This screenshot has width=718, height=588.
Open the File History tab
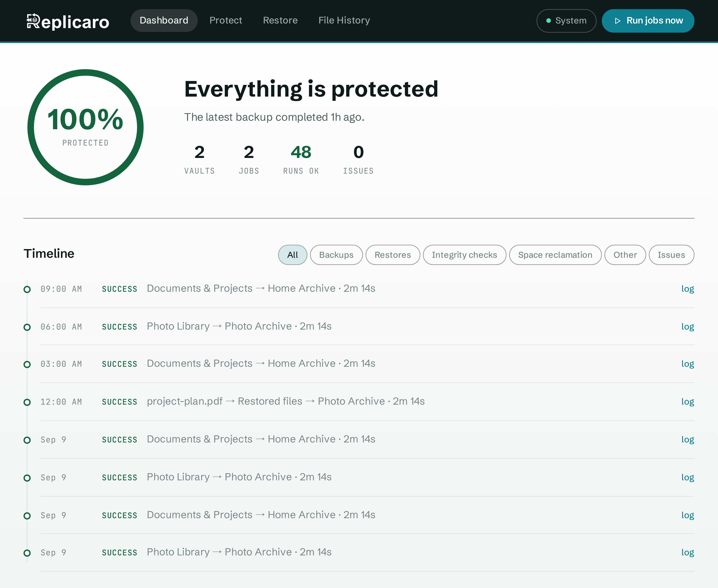[x=344, y=20]
